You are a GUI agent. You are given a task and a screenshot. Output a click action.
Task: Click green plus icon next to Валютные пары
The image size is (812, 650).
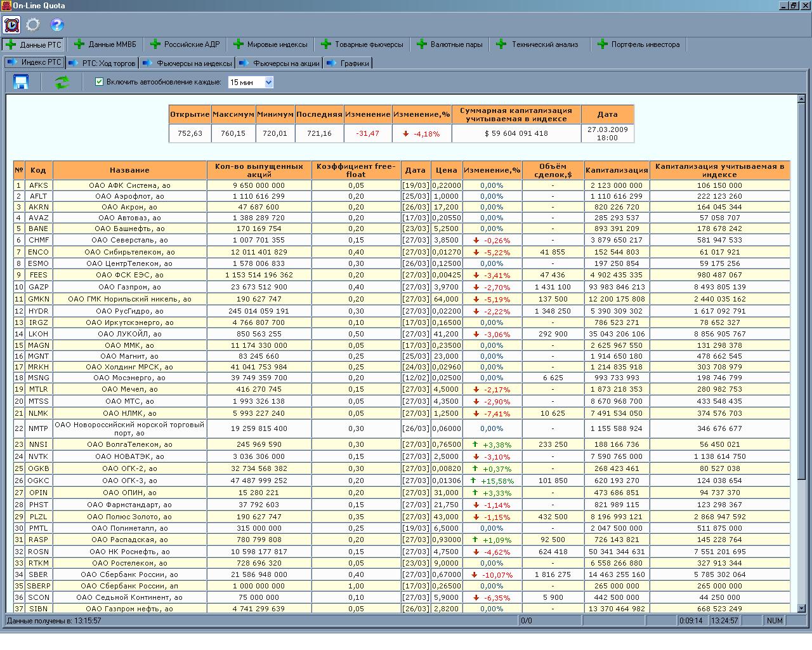(422, 44)
